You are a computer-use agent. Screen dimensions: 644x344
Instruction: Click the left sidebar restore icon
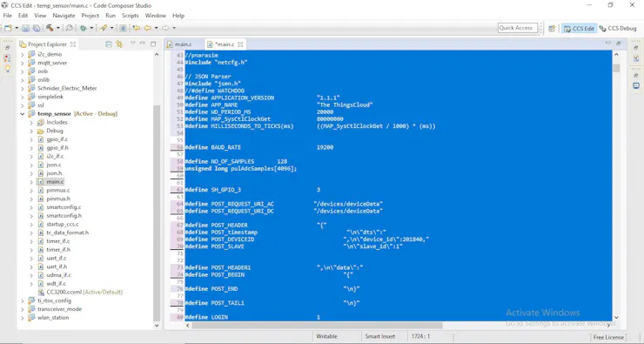tap(7, 48)
